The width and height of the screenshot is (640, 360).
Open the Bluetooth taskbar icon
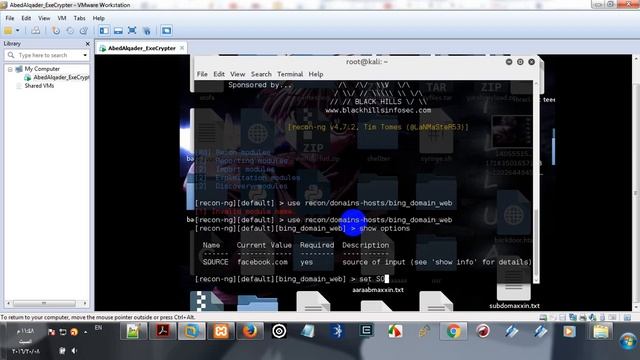tap(337, 331)
